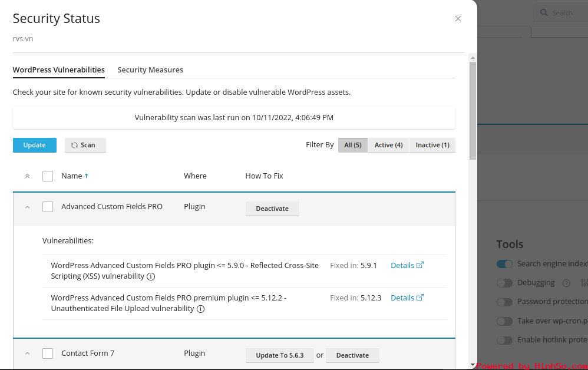Click the rvs.vn domain text
This screenshot has width=588, height=370.
23,39
